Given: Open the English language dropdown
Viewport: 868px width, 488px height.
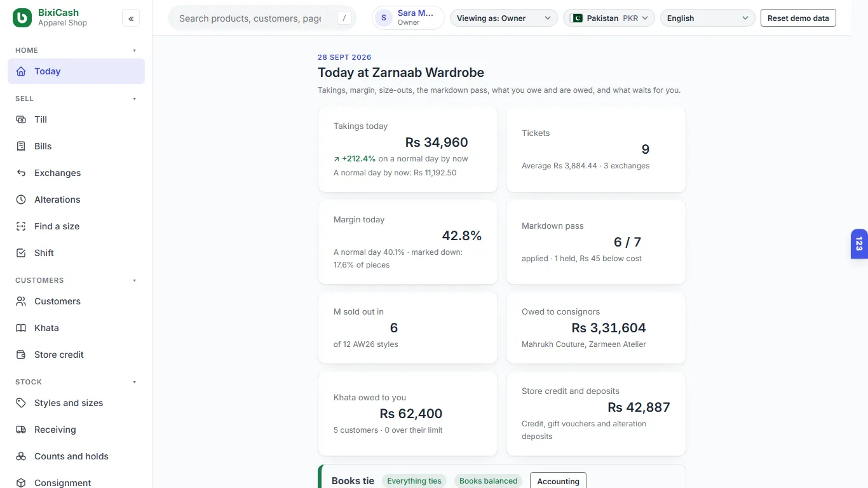Looking at the screenshot, I should click(x=708, y=18).
